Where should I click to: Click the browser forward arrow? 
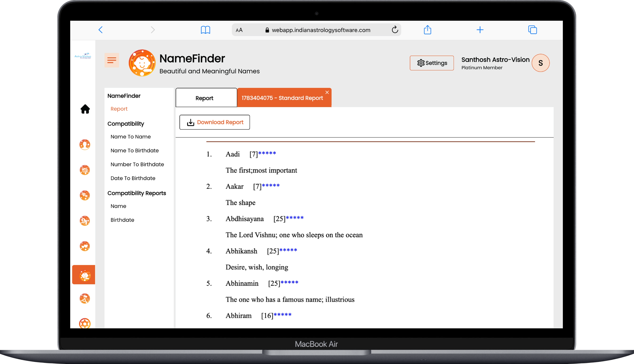pyautogui.click(x=153, y=30)
